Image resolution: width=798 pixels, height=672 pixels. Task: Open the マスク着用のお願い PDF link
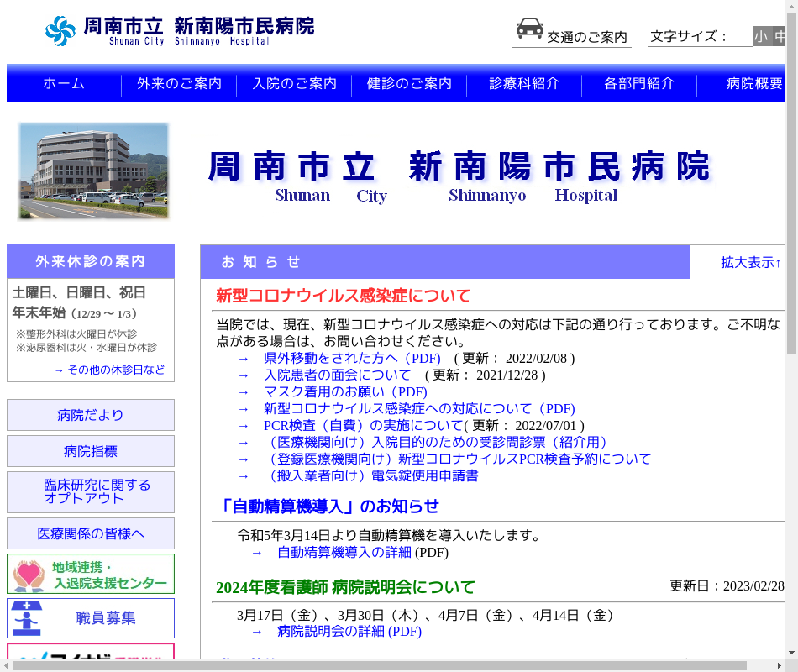pyautogui.click(x=345, y=391)
